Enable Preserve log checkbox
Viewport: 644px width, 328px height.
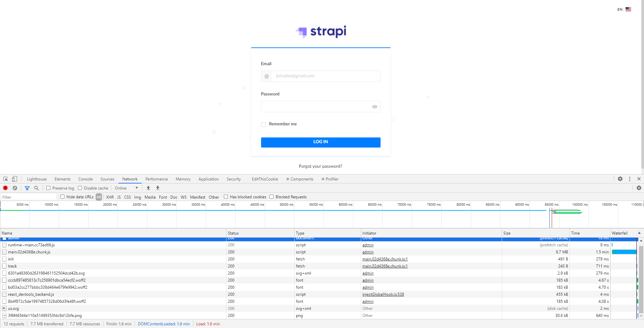pyautogui.click(x=48, y=188)
